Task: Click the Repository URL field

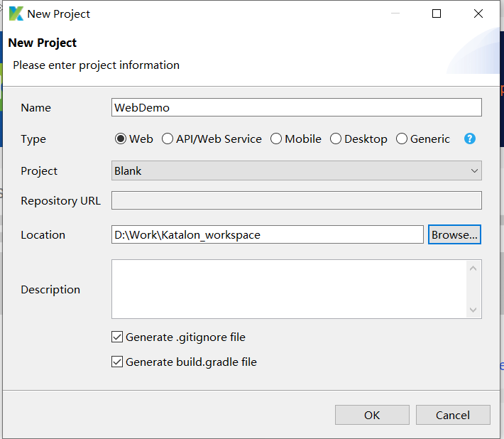Action: coord(296,200)
